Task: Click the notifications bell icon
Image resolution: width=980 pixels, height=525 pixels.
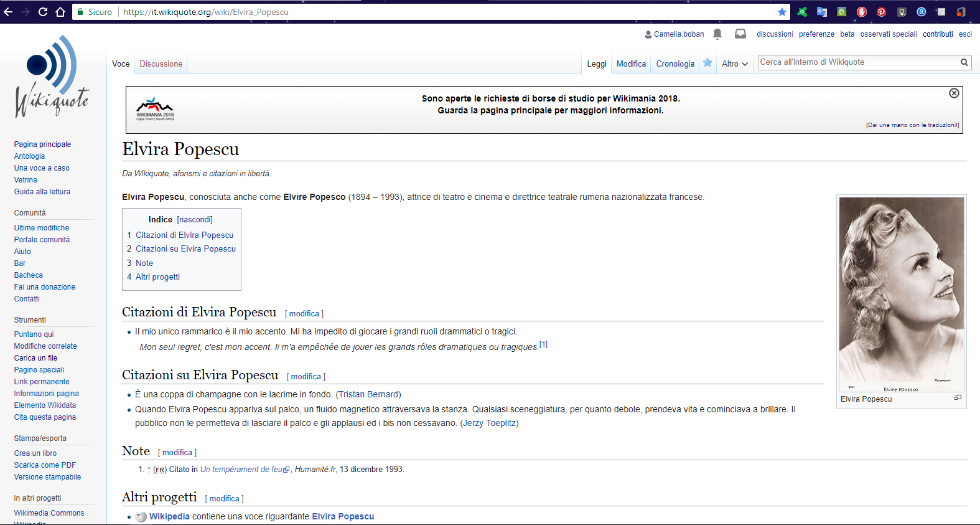Action: [717, 34]
